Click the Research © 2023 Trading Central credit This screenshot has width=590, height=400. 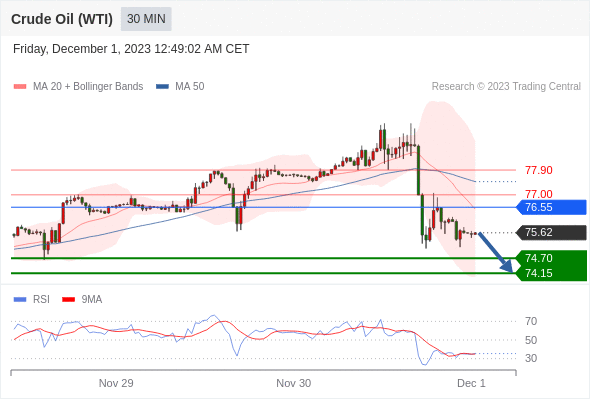pyautogui.click(x=506, y=87)
